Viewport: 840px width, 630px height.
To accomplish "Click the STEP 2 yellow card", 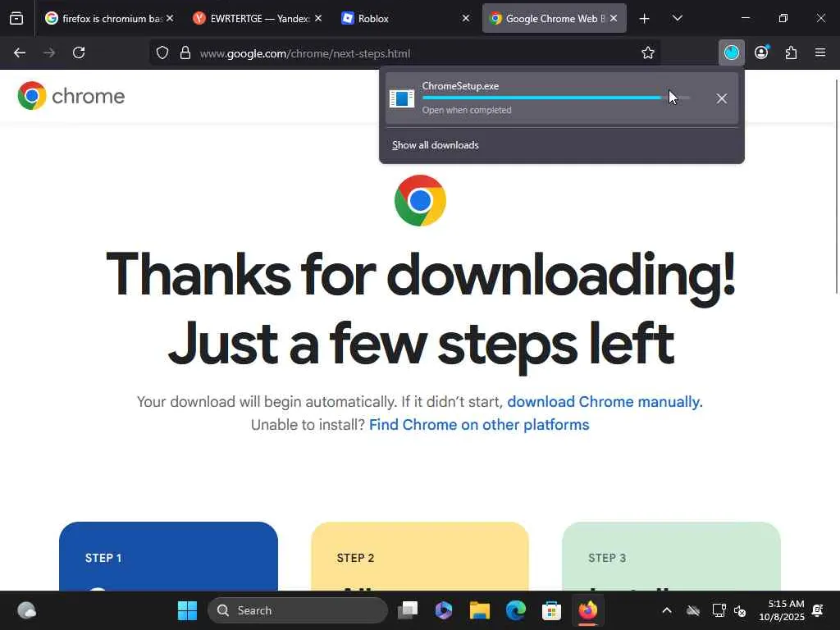I will click(420, 556).
